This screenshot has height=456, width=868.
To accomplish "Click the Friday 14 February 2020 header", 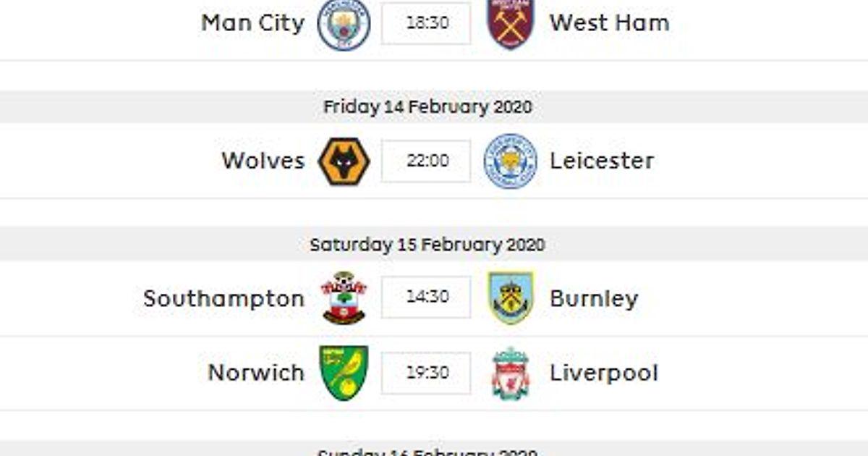I will (427, 107).
